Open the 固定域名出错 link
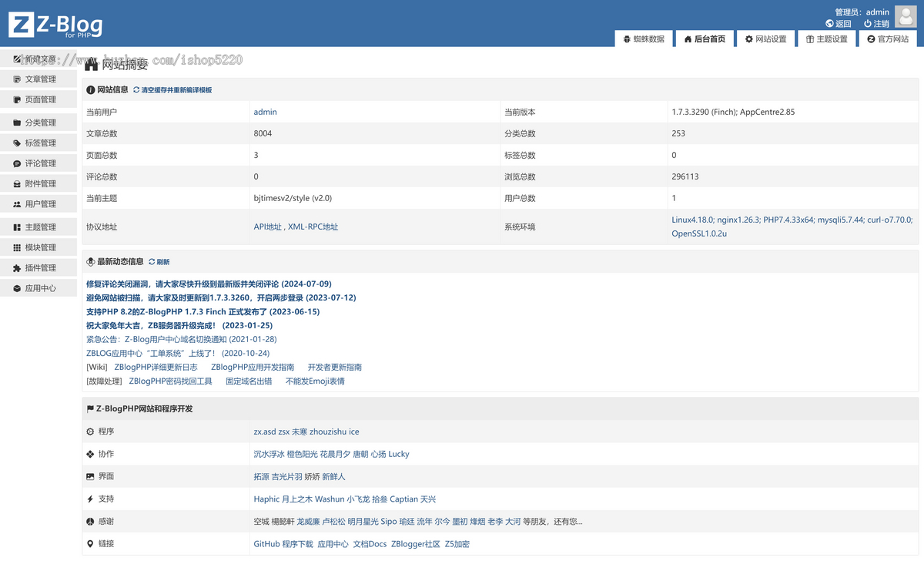This screenshot has height=561, width=924. (249, 381)
